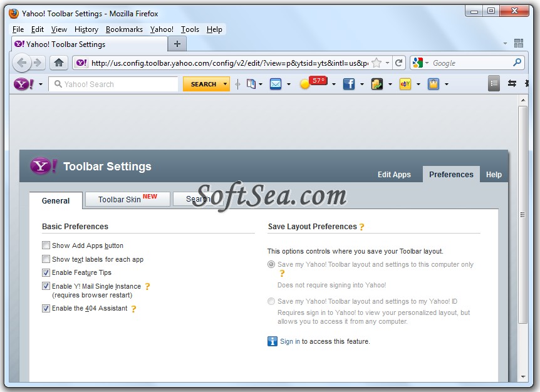Open the Preferences section

click(451, 175)
